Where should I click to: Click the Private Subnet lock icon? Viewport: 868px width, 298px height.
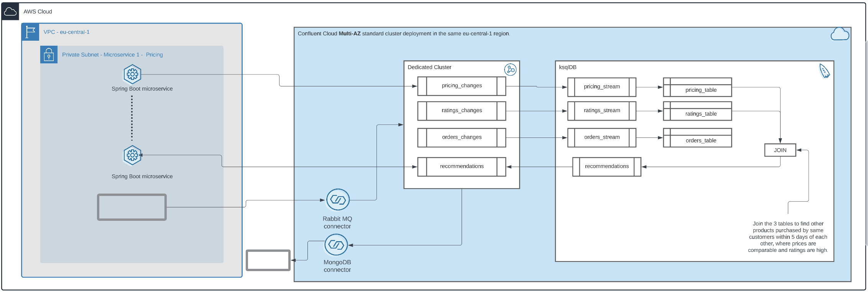[x=49, y=55]
